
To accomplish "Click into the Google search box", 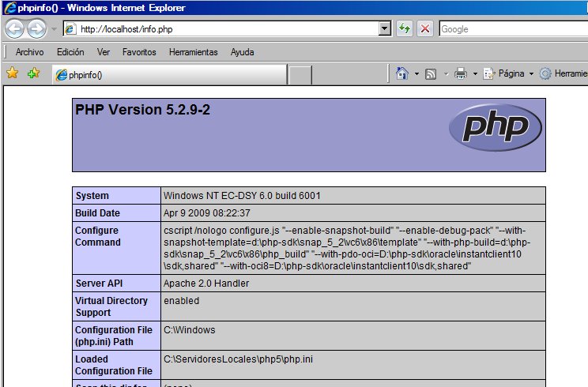I will click(x=512, y=29).
